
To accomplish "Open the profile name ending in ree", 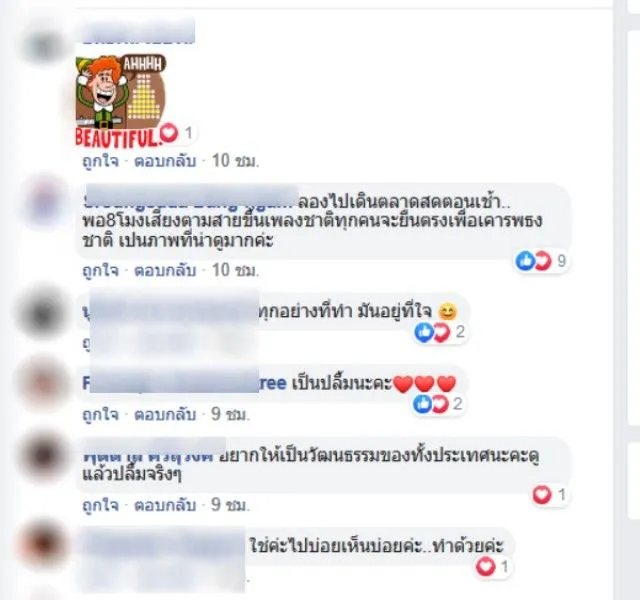I will point(184,383).
